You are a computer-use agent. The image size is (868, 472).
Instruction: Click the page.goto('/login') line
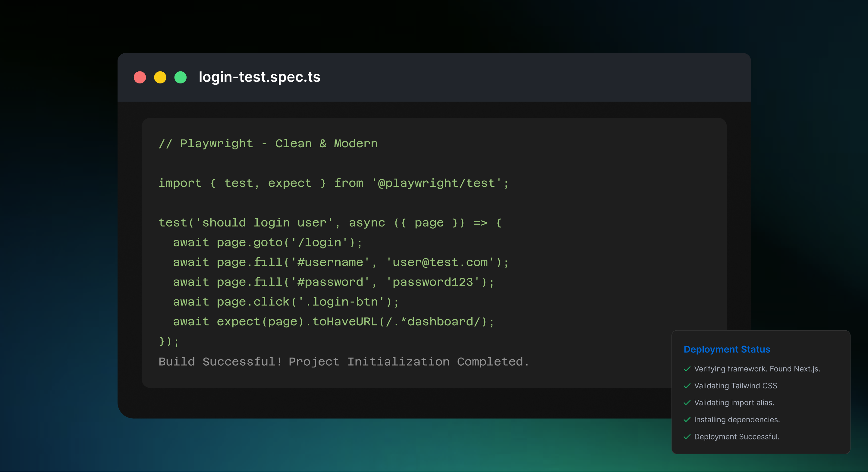[268, 242]
